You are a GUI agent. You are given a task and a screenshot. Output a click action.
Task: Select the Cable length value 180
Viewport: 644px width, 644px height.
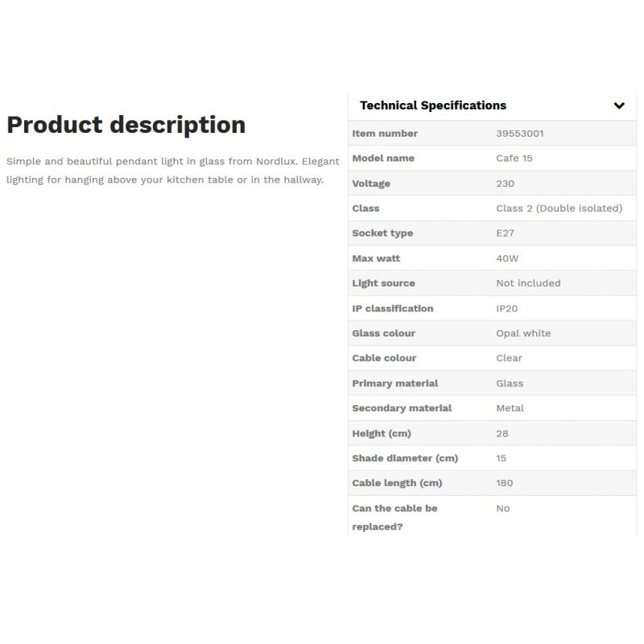tap(505, 483)
